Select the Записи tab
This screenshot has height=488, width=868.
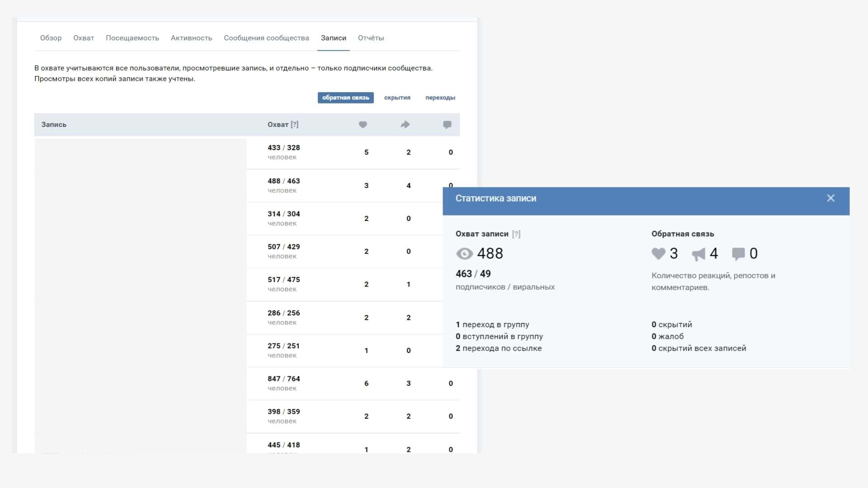[334, 38]
